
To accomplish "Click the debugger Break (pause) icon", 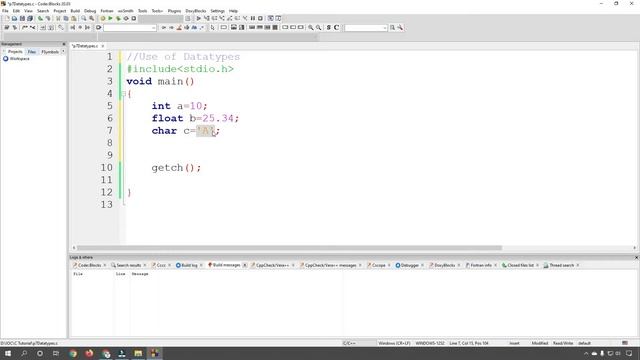I will (253, 18).
